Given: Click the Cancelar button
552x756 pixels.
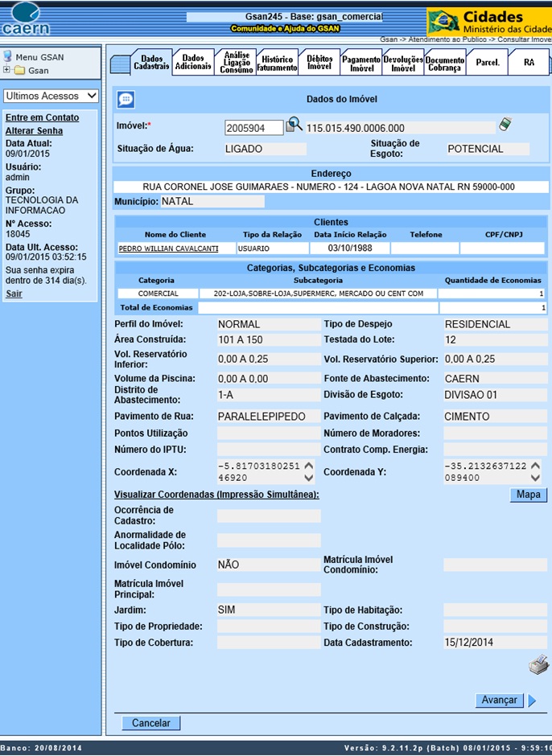Looking at the screenshot, I should [x=151, y=723].
